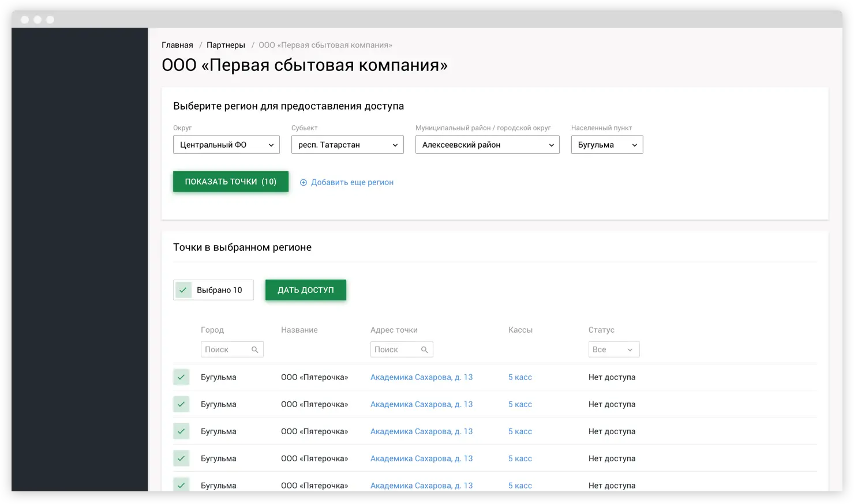
Task: Click the Населенный пункт field label
Action: (x=601, y=128)
